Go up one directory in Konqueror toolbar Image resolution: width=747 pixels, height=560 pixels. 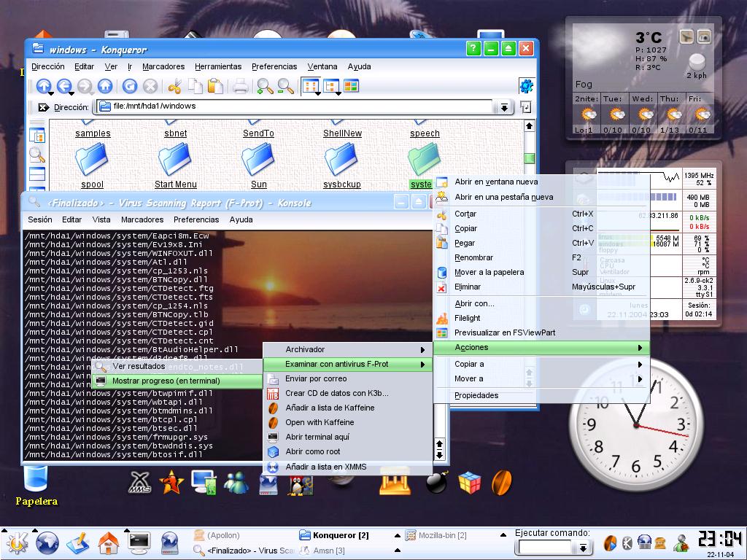coord(44,86)
